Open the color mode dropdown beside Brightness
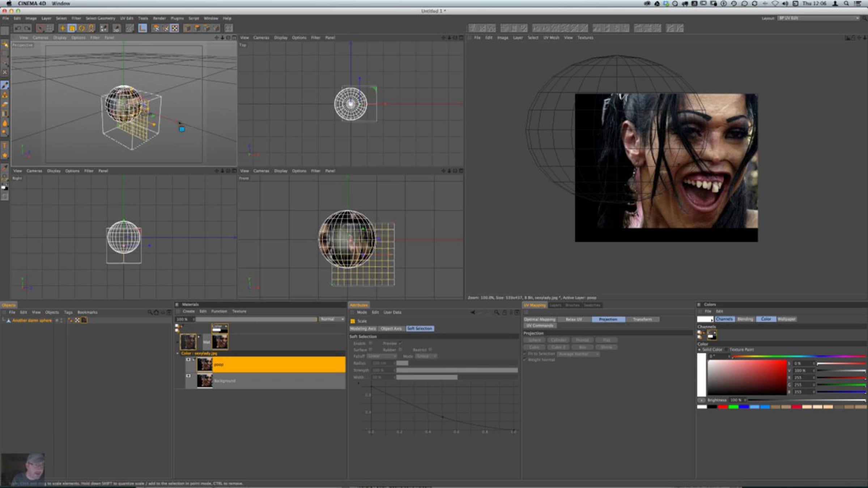Image resolution: width=868 pixels, height=488 pixels. click(x=701, y=401)
